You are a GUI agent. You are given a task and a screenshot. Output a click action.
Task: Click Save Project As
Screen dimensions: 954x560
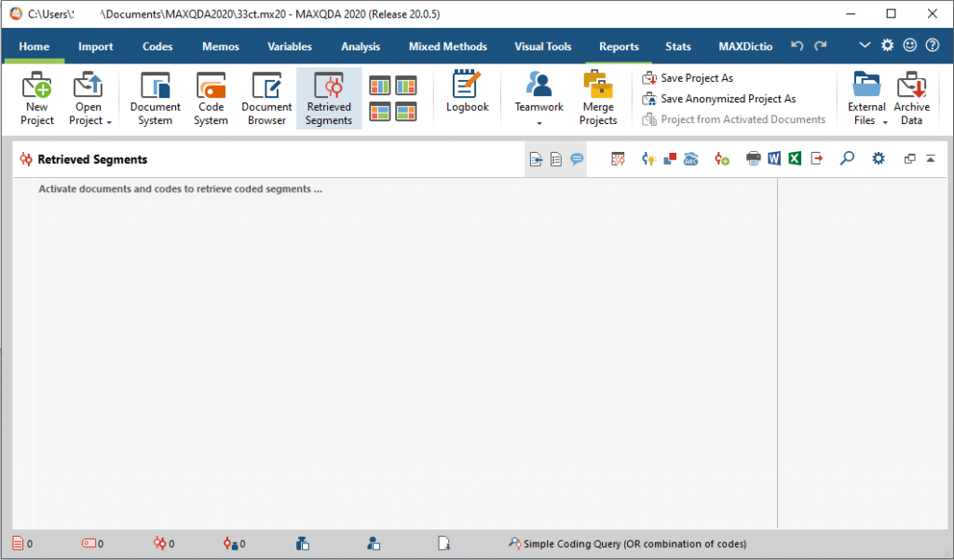click(688, 78)
